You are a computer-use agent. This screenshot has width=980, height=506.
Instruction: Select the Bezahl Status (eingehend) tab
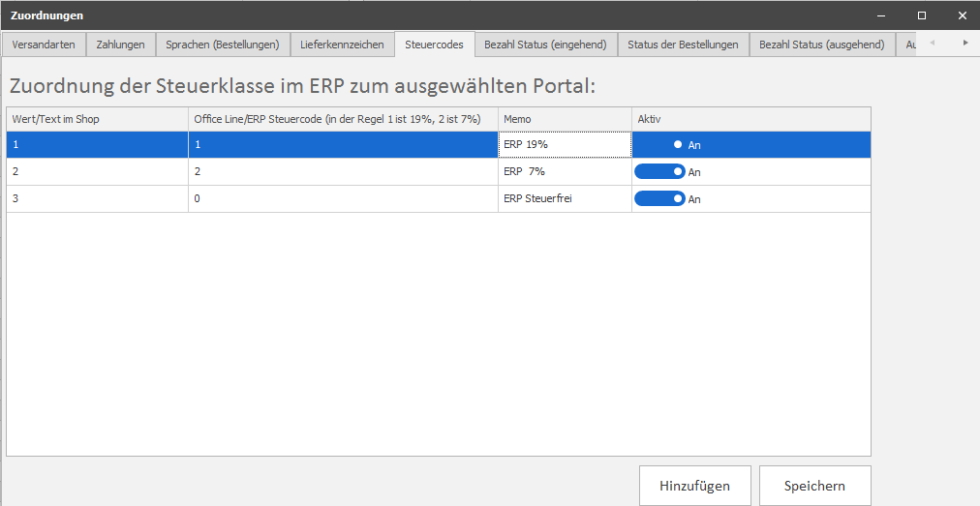545,45
